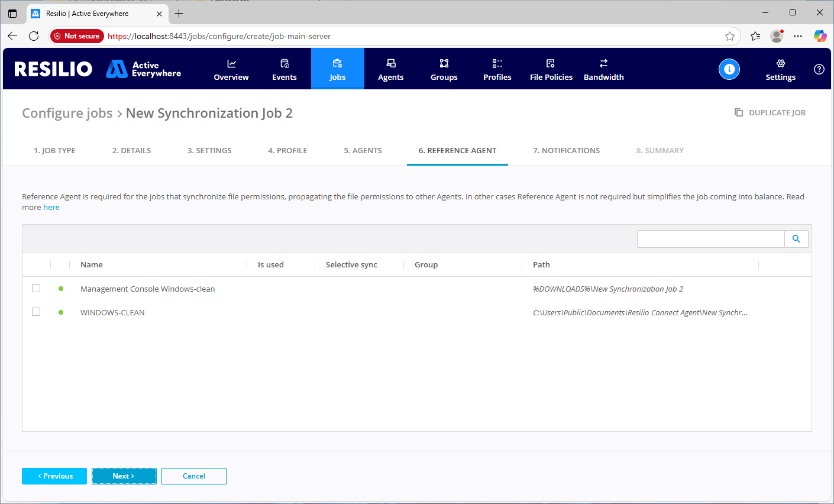Switch to the 5. Agents step
The height and width of the screenshot is (504, 834).
363,151
